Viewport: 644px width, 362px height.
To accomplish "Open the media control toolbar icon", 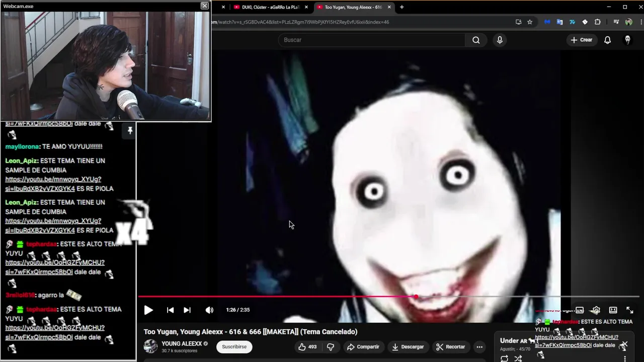I will click(x=616, y=22).
